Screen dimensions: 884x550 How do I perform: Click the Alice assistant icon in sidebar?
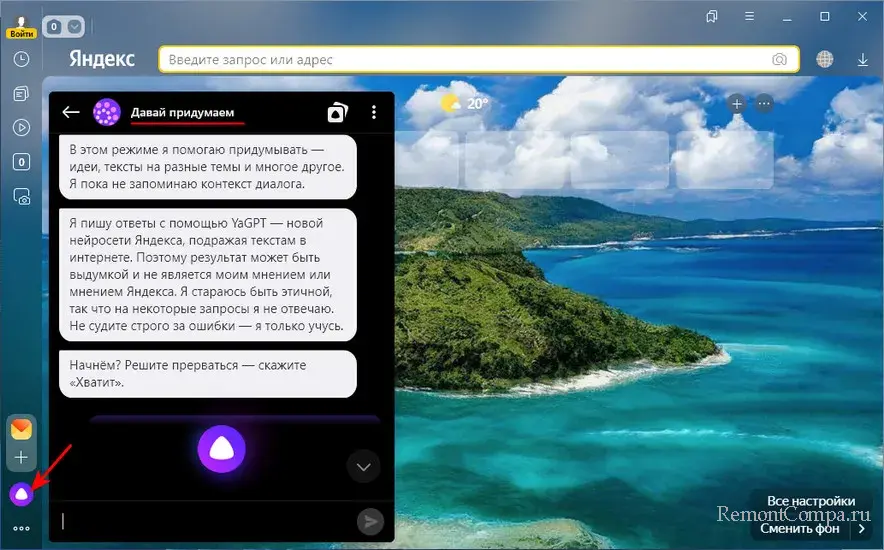point(22,493)
